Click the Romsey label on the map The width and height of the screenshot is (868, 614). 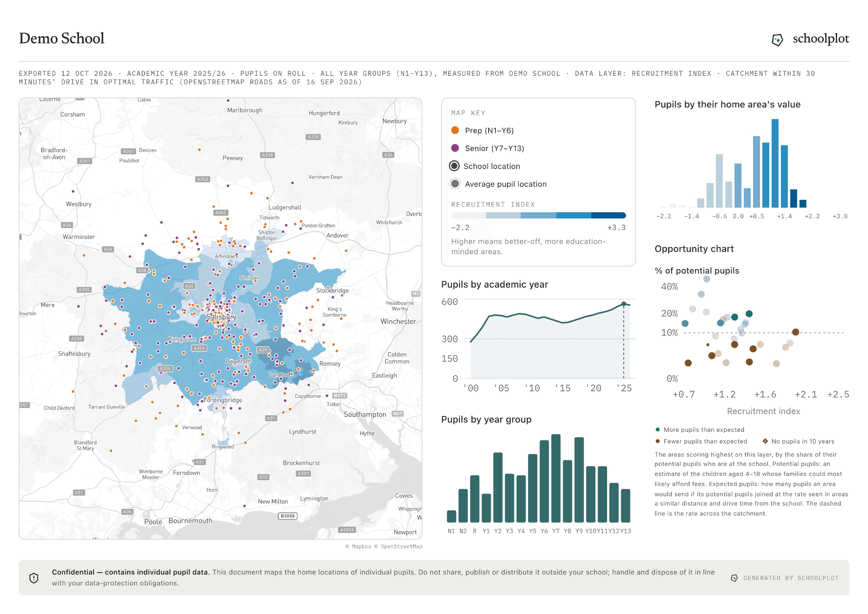[x=330, y=364]
